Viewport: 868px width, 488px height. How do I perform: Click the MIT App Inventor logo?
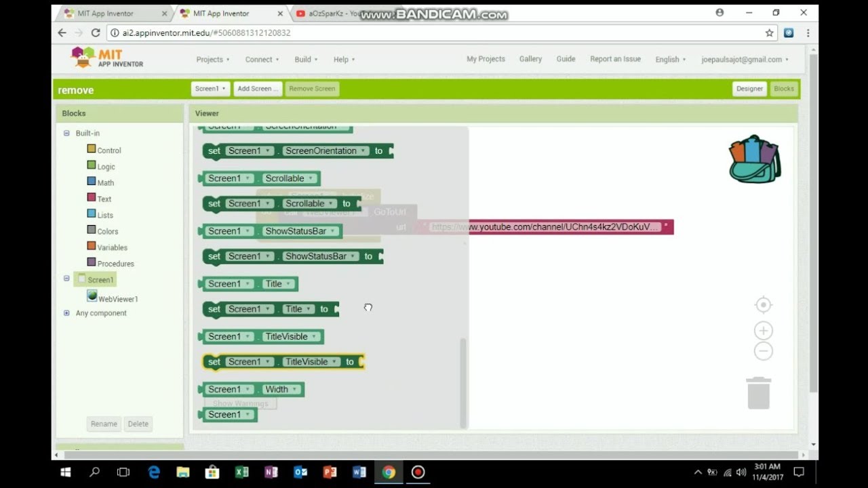click(107, 58)
